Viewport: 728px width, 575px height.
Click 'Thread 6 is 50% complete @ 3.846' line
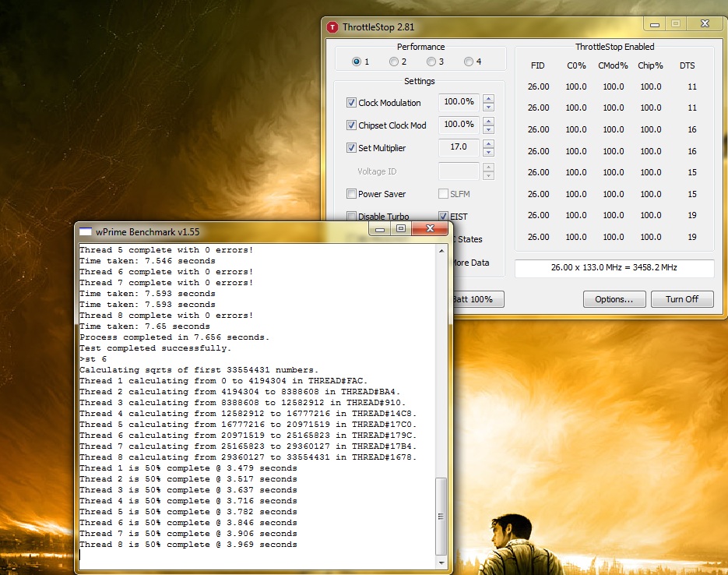[188, 523]
